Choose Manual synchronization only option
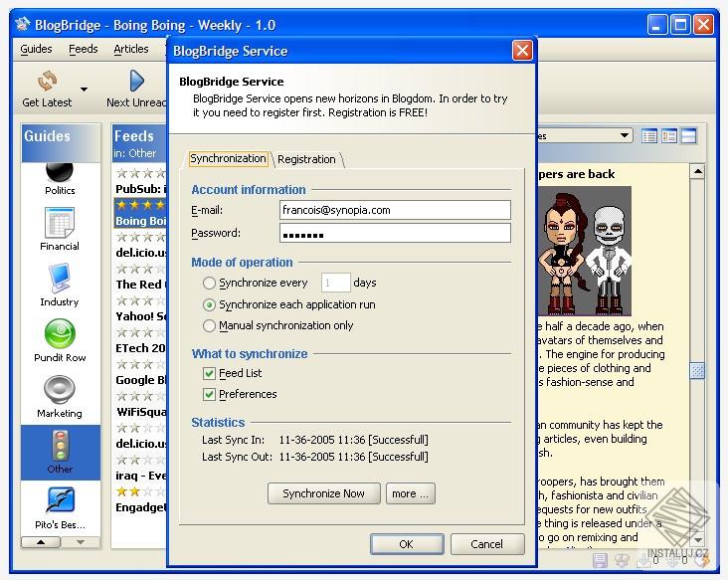 click(x=209, y=325)
